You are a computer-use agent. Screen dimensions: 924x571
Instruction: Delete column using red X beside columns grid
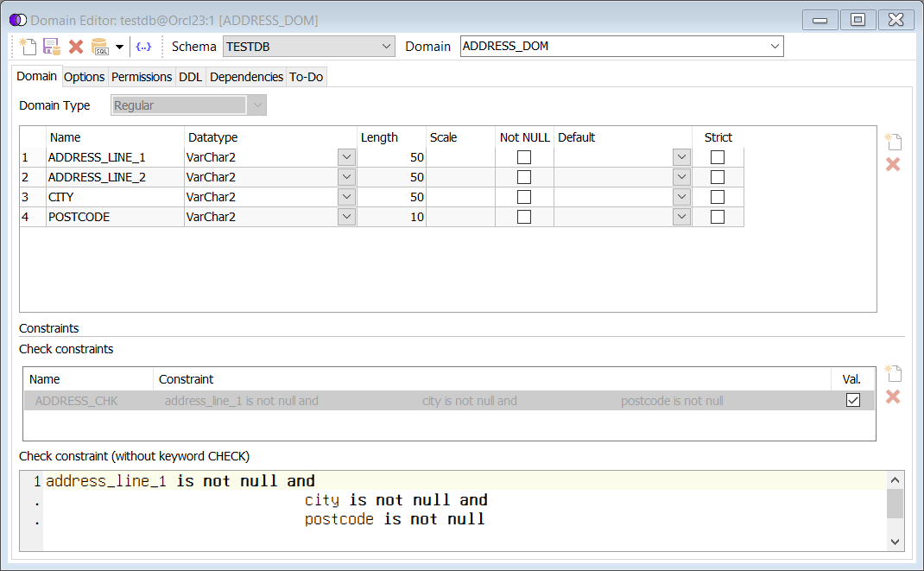893,164
